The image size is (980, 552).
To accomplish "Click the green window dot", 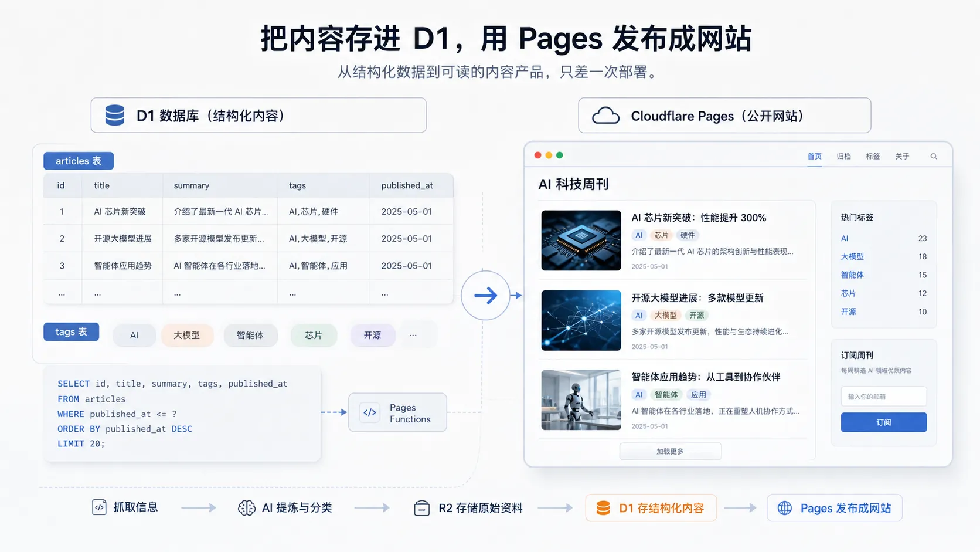I will 560,155.
